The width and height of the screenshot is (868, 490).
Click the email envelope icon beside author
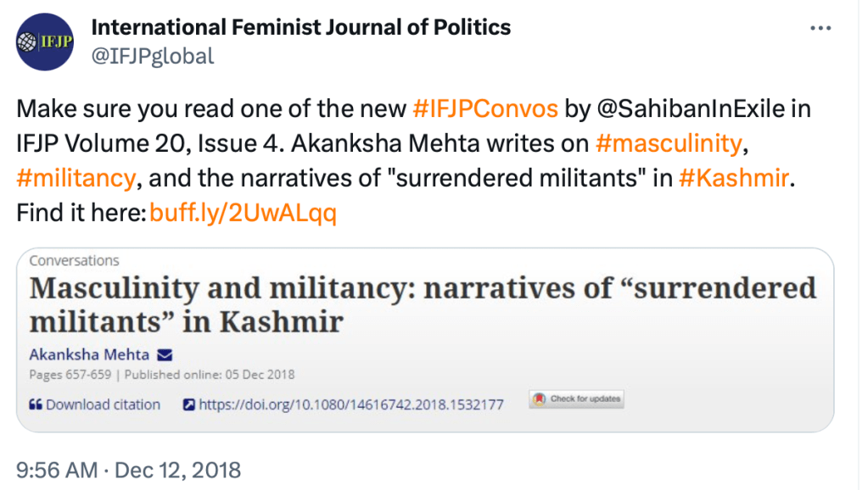tap(165, 354)
